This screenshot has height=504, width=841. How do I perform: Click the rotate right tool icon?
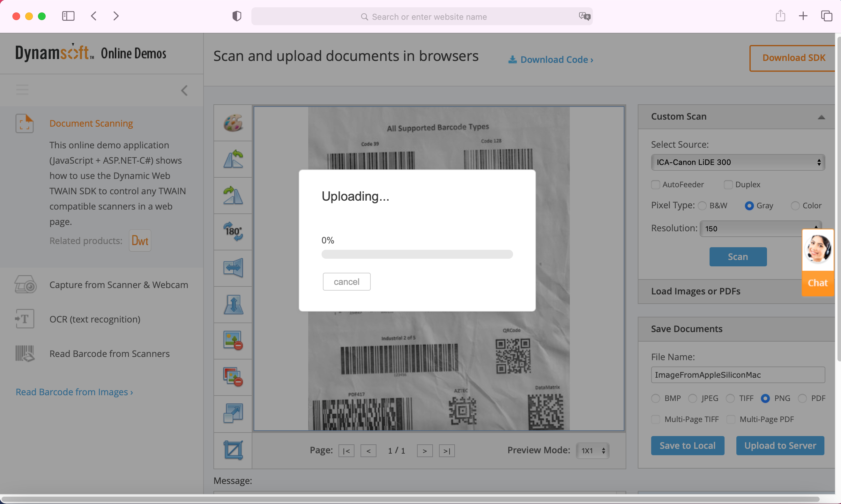[x=233, y=196]
